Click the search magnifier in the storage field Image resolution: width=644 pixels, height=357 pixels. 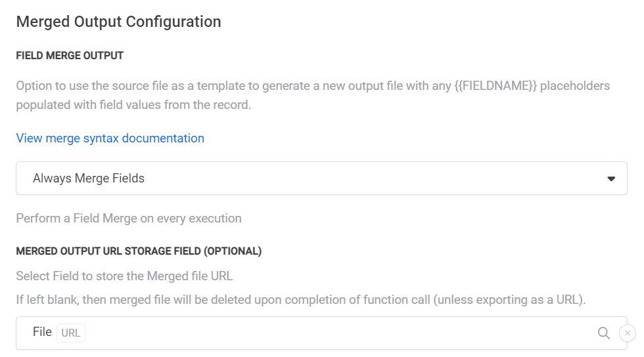click(x=603, y=333)
